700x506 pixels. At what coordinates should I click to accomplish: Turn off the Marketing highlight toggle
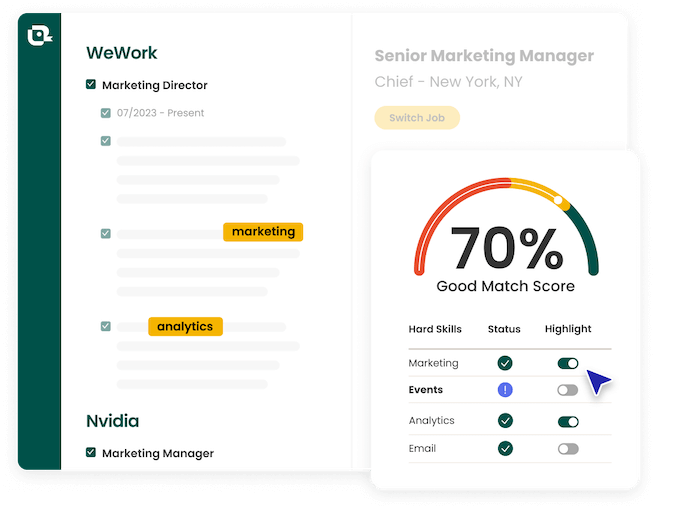[x=568, y=364]
